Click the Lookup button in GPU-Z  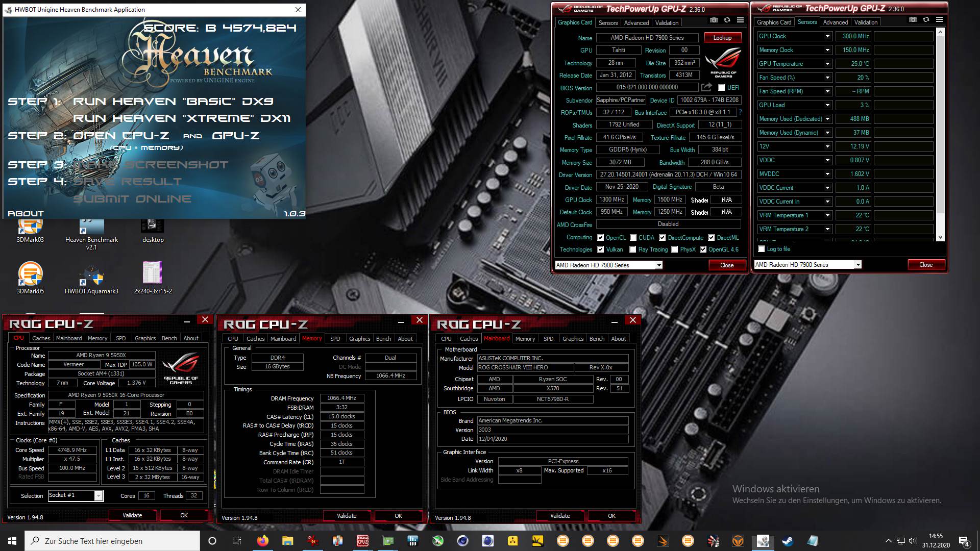[x=722, y=38]
